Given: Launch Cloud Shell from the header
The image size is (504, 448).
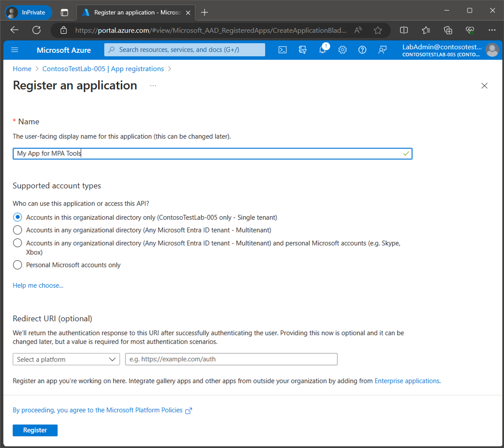Looking at the screenshot, I should click(x=282, y=50).
